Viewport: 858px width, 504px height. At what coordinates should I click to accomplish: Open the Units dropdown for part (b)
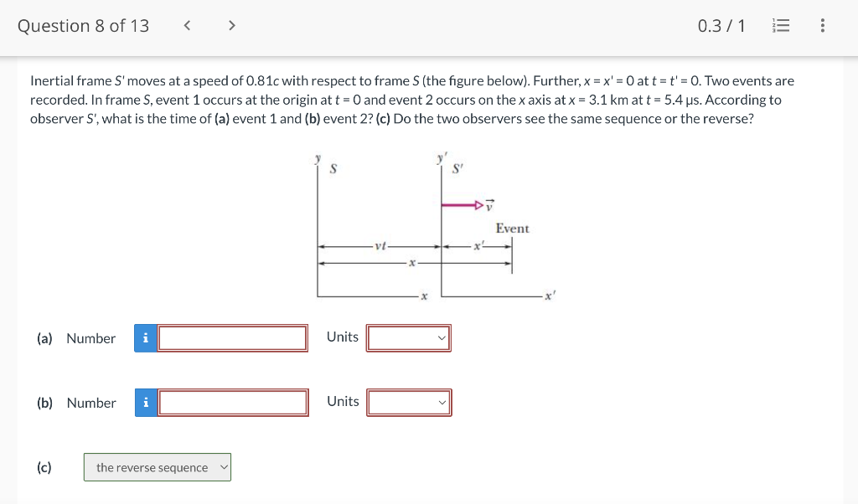point(409,402)
